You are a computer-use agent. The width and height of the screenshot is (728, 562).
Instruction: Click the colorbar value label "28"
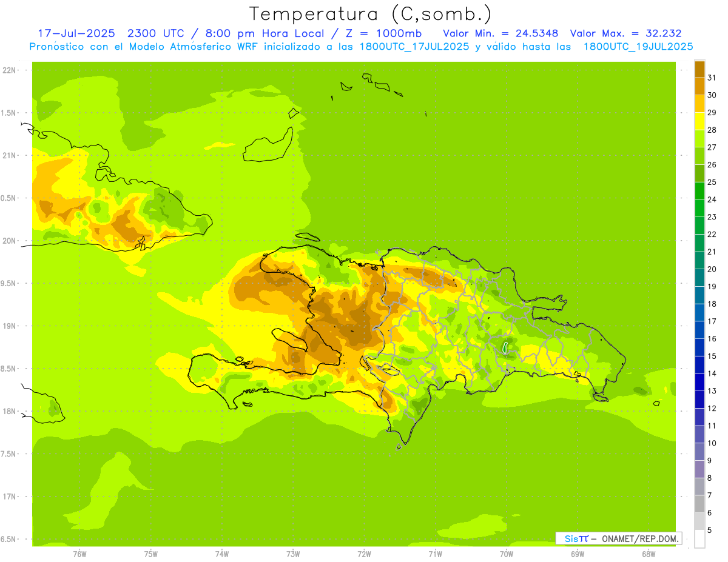tap(712, 130)
